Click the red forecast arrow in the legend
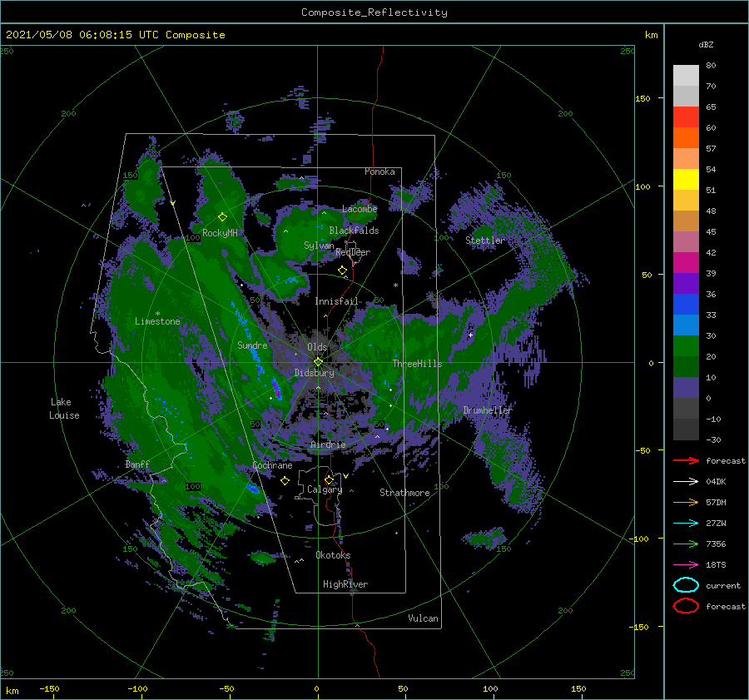Image resolution: width=749 pixels, height=700 pixels. (x=686, y=460)
